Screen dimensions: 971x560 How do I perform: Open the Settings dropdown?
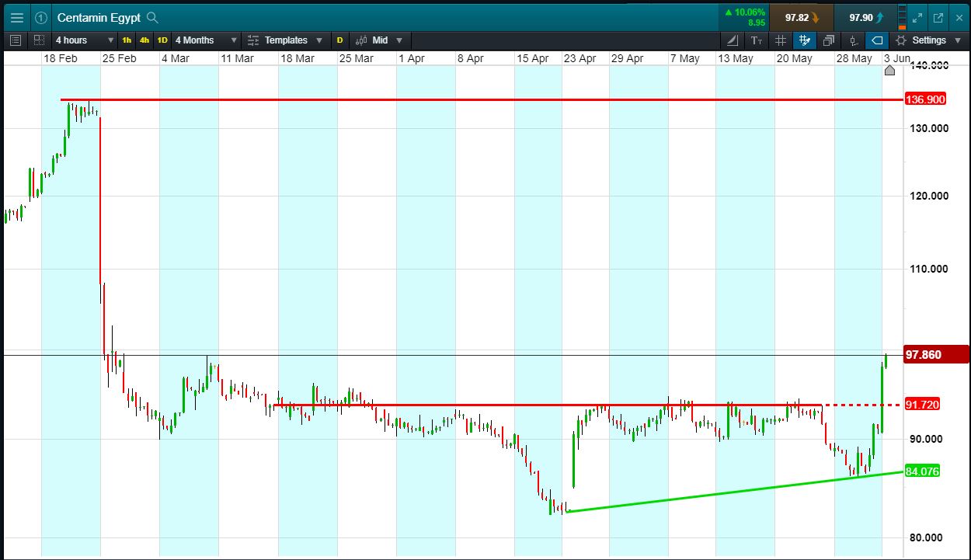coord(930,40)
